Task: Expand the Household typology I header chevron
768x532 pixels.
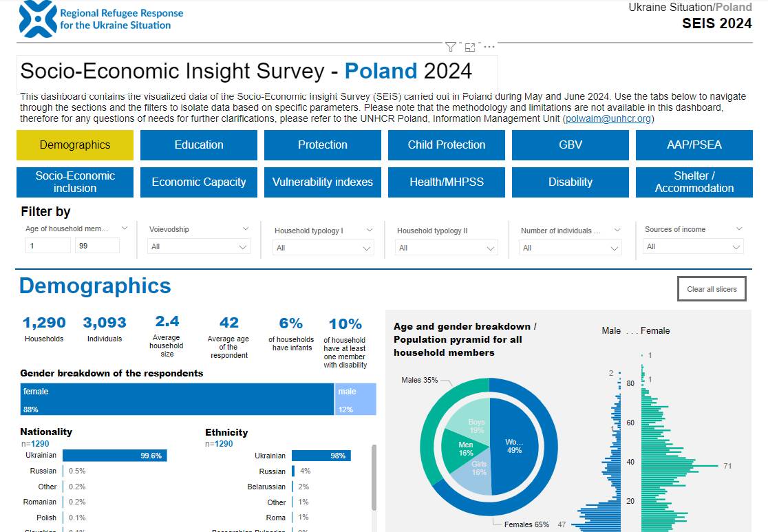Action: pyautogui.click(x=370, y=231)
